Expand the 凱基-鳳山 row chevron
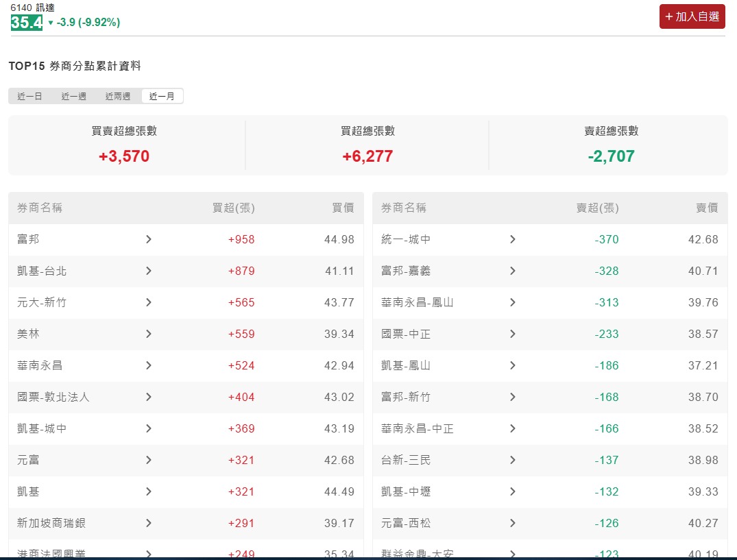 513,365
